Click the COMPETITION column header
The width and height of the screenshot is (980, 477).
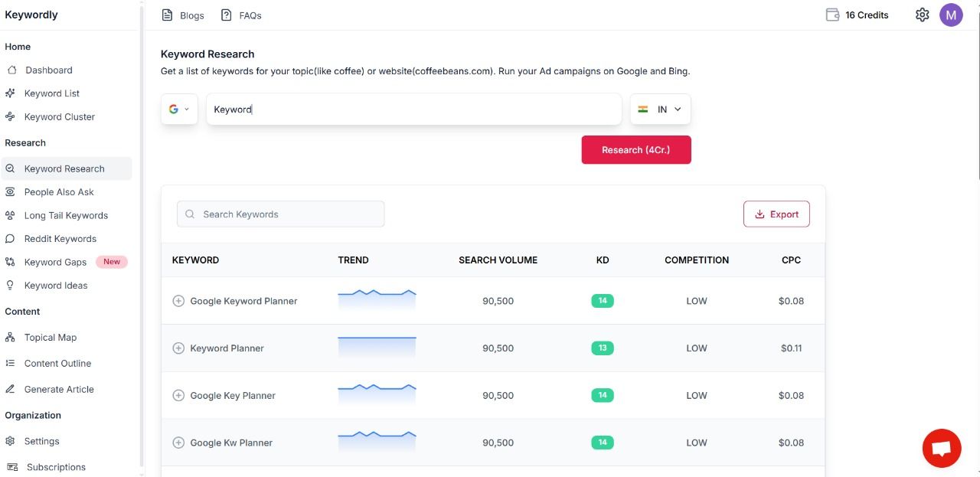pyautogui.click(x=697, y=260)
